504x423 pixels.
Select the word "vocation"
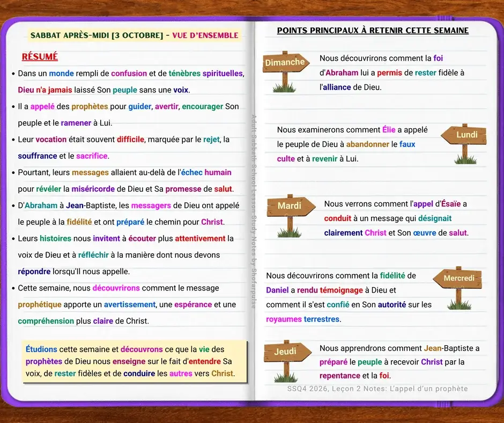51,140
